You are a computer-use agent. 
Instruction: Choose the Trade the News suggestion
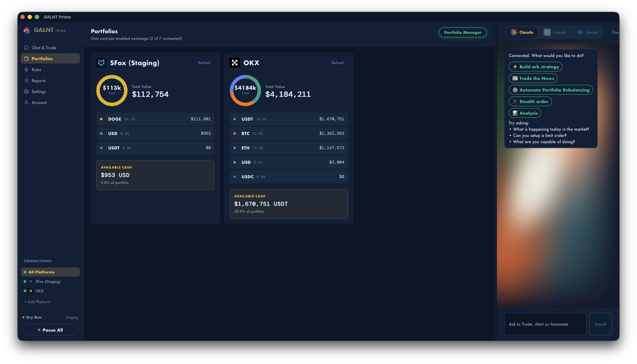pos(533,78)
